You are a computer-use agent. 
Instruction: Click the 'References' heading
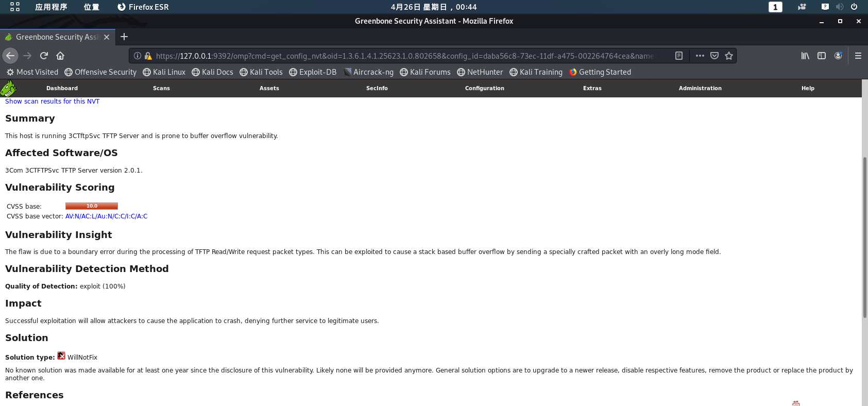coord(35,395)
